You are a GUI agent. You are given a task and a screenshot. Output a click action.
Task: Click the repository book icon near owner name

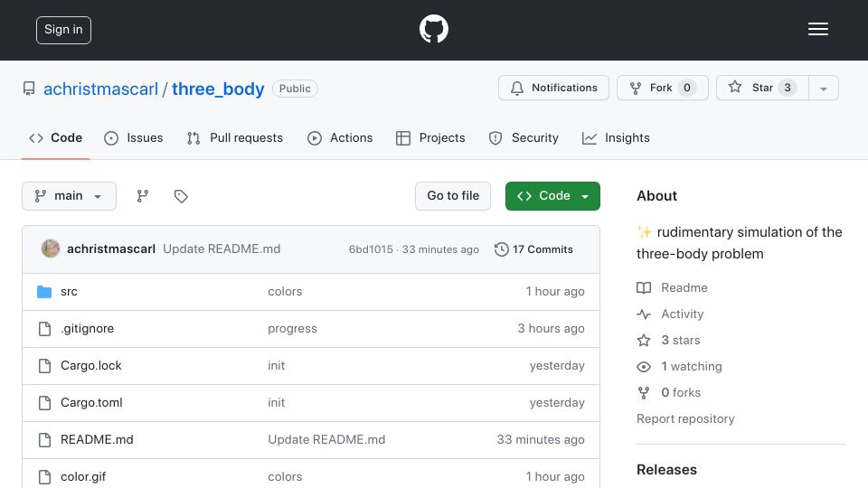tap(29, 89)
